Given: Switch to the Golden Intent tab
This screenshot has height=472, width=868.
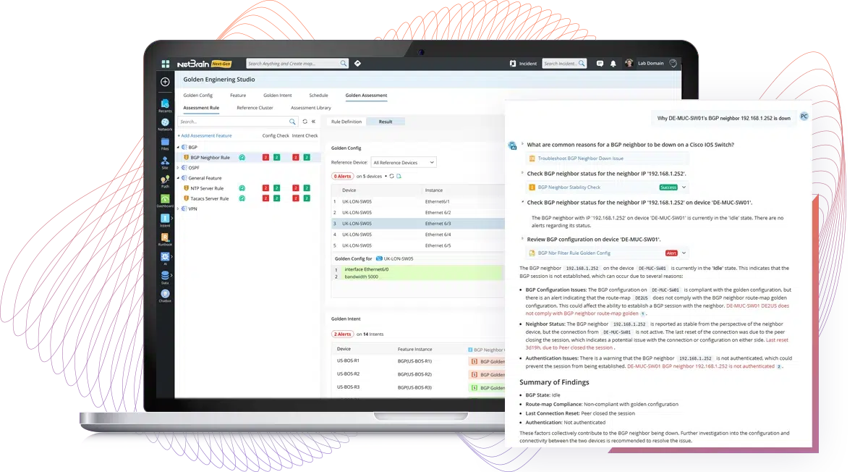Looking at the screenshot, I should pos(278,96).
